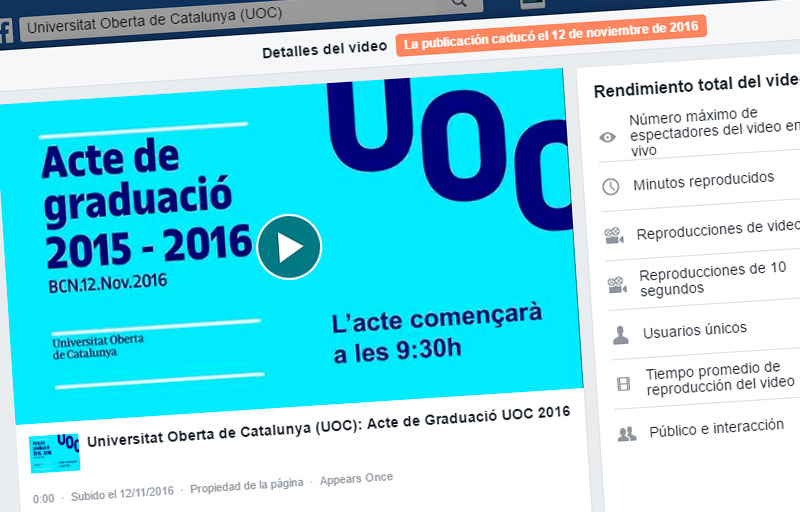The width and height of the screenshot is (800, 512).
Task: Click the search magnifier icon
Action: [459, 3]
